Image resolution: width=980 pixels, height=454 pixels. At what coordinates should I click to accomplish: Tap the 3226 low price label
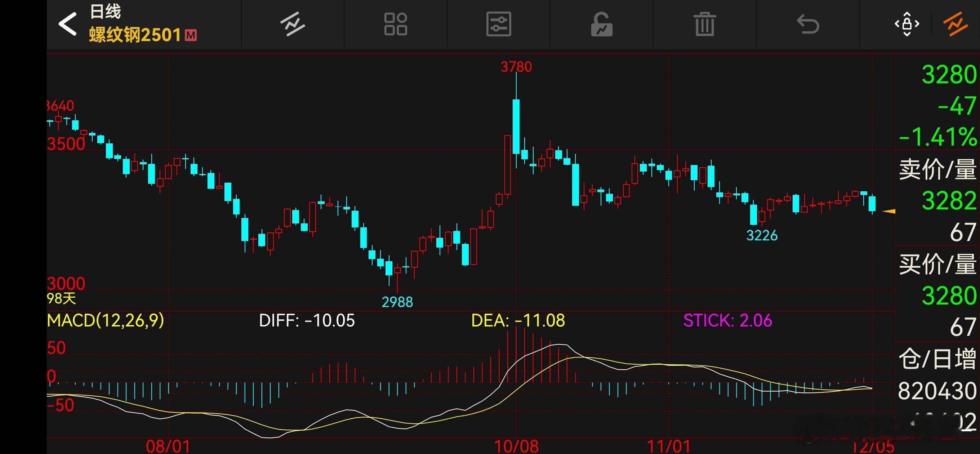tap(762, 236)
